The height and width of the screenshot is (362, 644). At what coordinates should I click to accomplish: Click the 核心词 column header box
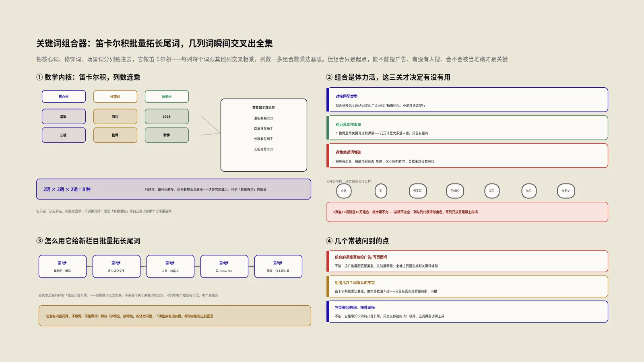pos(64,97)
